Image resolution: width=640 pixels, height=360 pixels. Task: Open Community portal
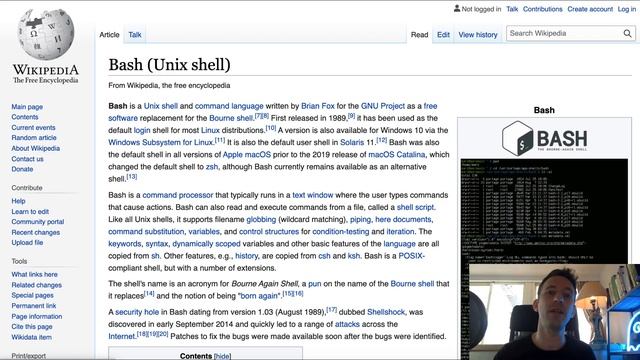(x=38, y=222)
